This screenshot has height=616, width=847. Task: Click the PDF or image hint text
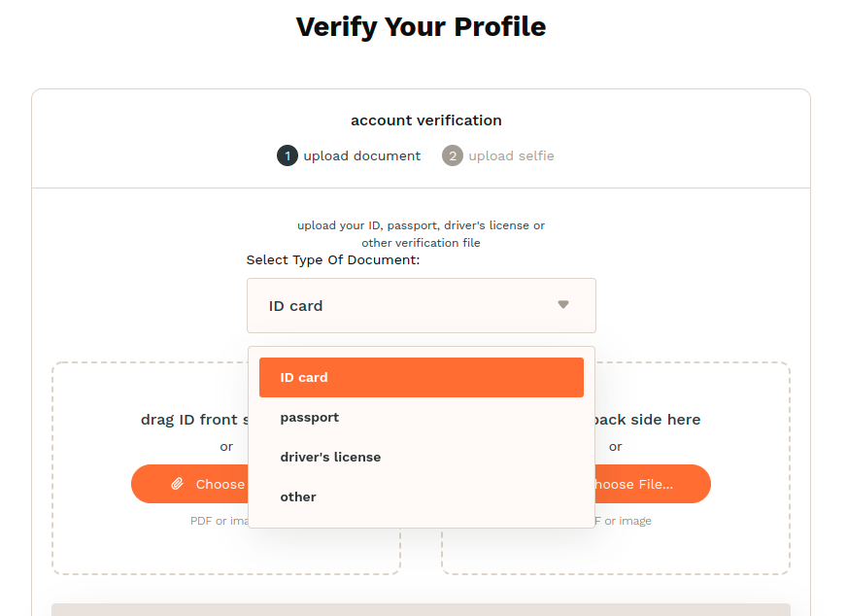pyautogui.click(x=225, y=520)
